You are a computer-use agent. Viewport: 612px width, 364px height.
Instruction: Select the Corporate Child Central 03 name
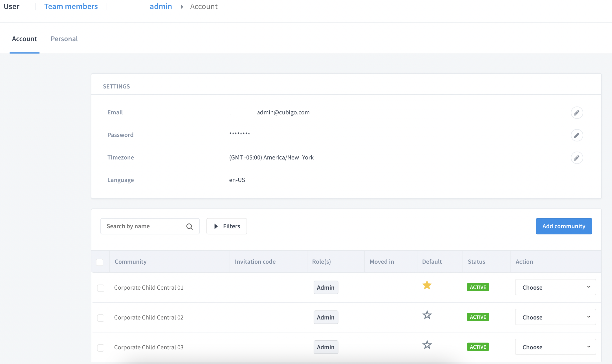(149, 347)
